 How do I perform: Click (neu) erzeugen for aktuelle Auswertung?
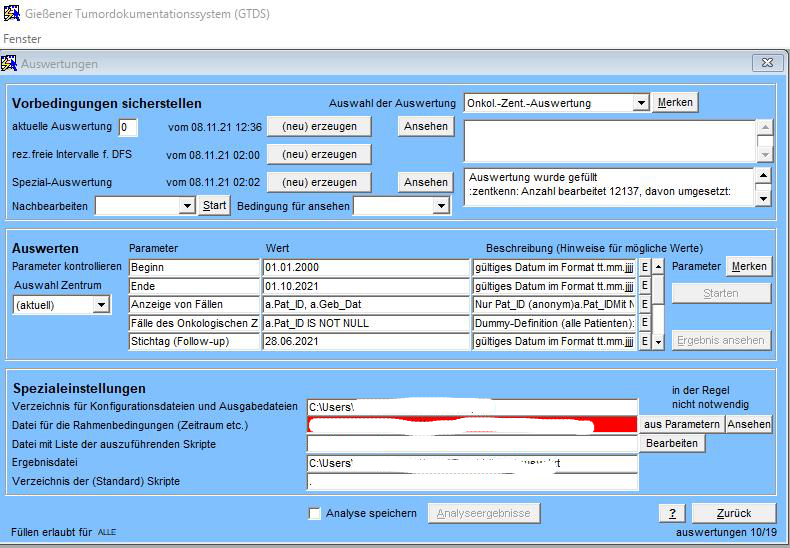click(319, 127)
